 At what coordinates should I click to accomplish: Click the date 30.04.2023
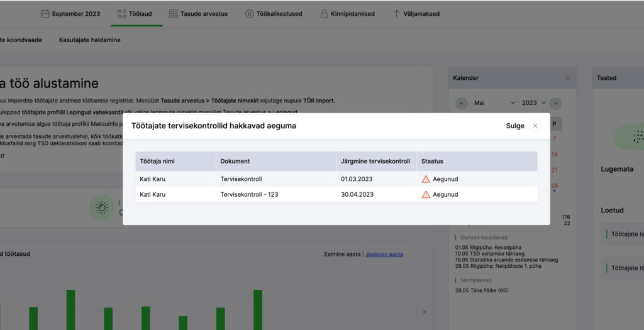(357, 195)
